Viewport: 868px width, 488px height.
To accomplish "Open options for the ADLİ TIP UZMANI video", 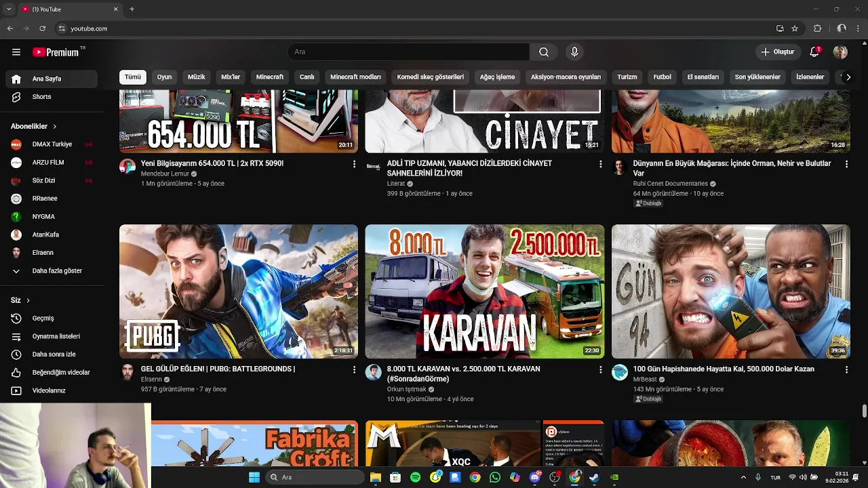I will [600, 164].
